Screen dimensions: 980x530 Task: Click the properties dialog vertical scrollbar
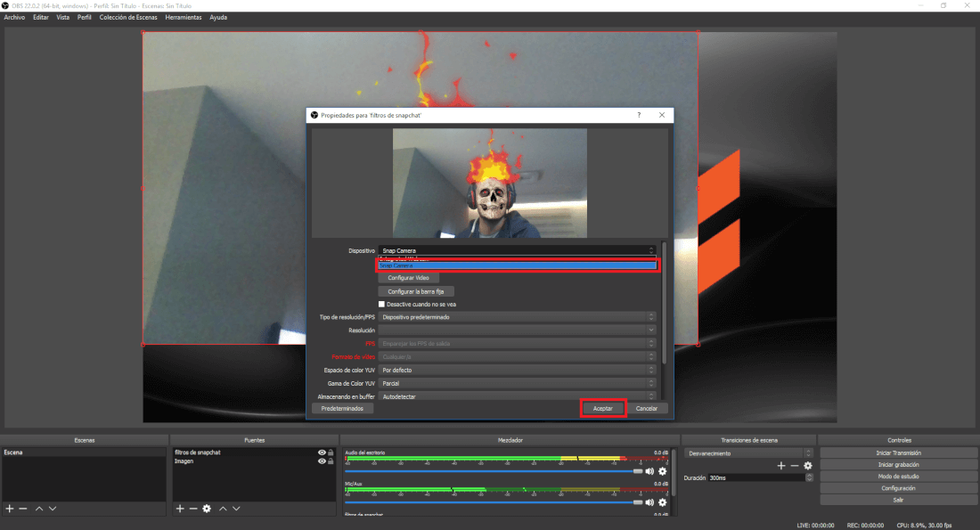coord(664,303)
